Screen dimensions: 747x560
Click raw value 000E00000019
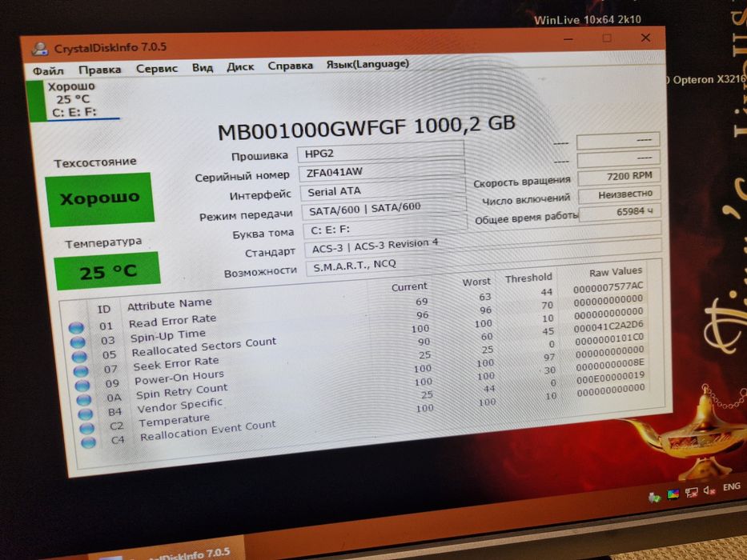point(611,378)
